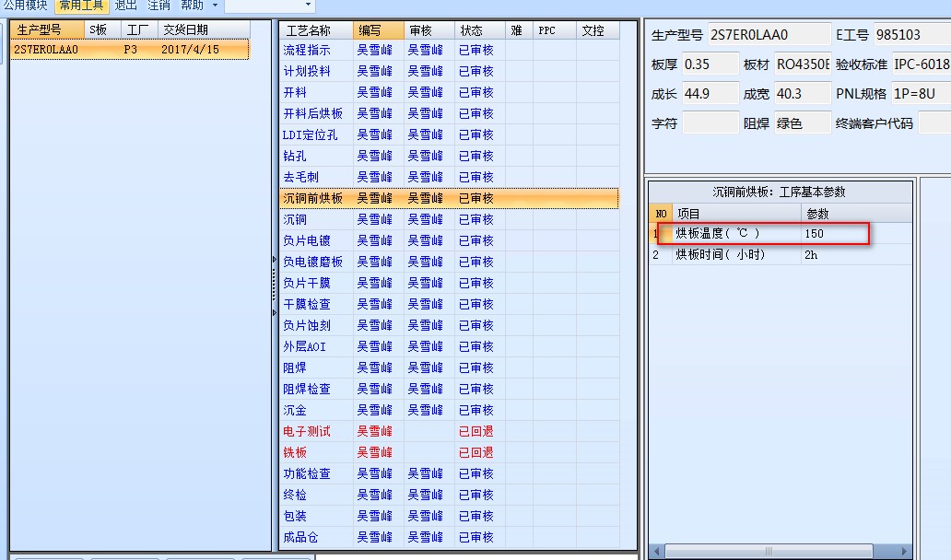Select the 功能检查 process row

click(450, 474)
